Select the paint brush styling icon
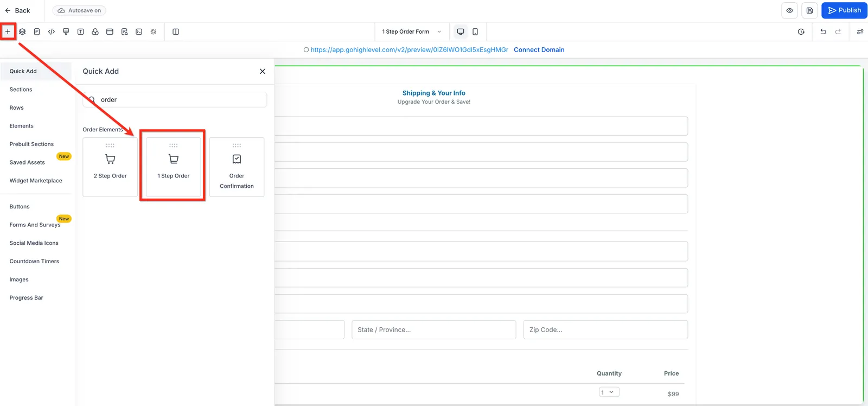Screen dimensions: 868x406 pos(66,31)
